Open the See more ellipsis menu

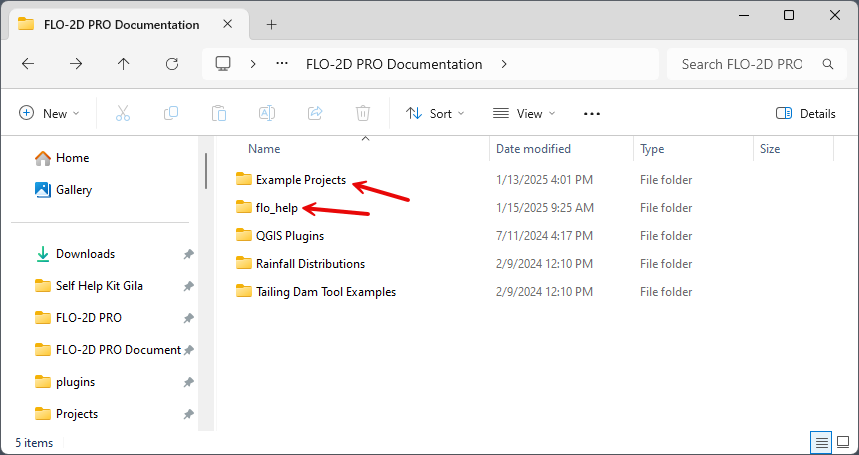(592, 114)
